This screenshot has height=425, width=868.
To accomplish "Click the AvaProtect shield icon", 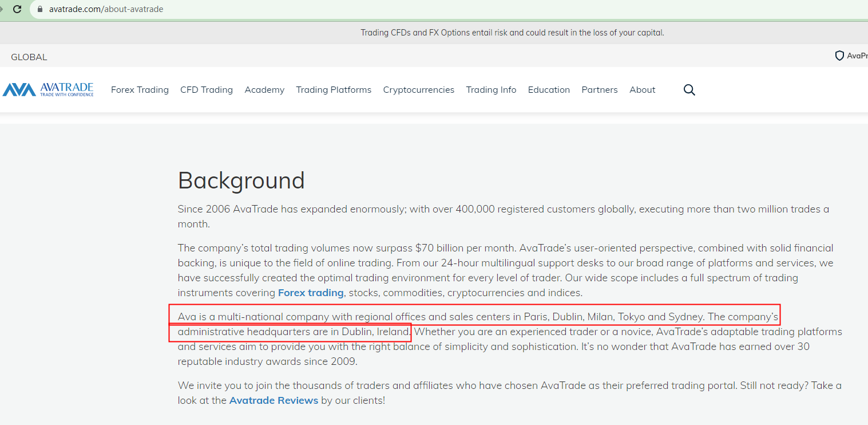I will pyautogui.click(x=839, y=56).
